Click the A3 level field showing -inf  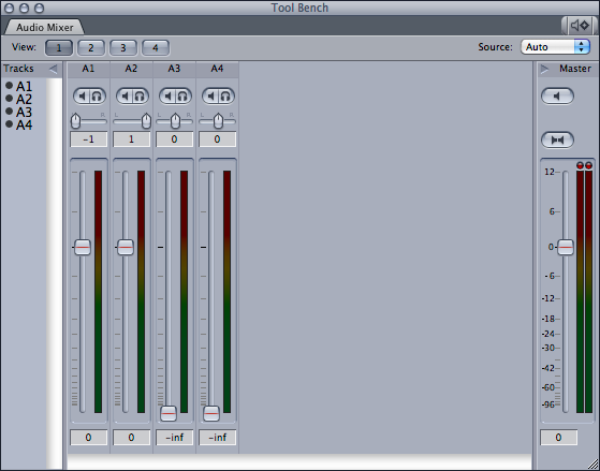pyautogui.click(x=174, y=437)
